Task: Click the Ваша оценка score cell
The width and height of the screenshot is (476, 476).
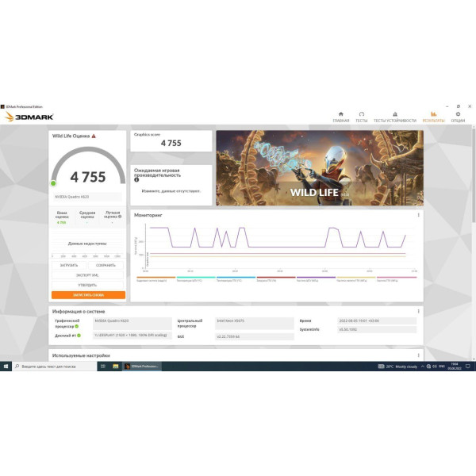Action: 62,217
